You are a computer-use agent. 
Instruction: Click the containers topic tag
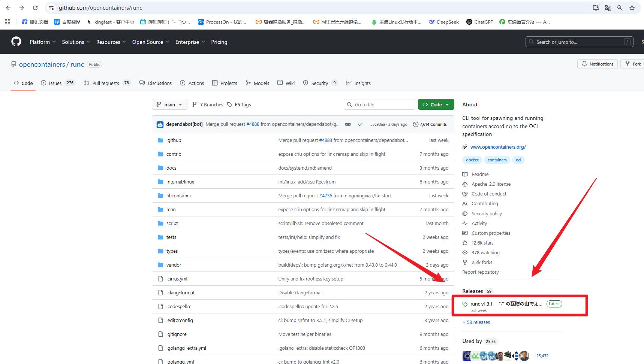(x=497, y=160)
